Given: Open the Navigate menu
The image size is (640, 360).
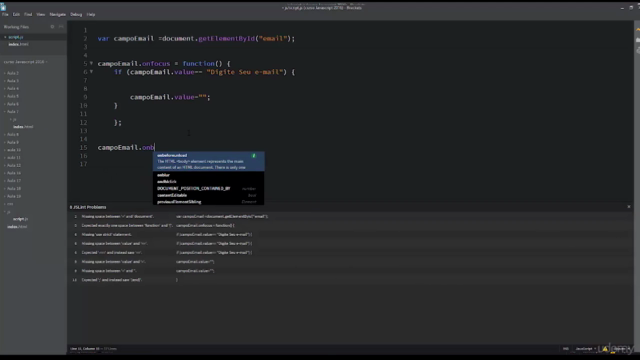Looking at the screenshot, I should tap(58, 15).
